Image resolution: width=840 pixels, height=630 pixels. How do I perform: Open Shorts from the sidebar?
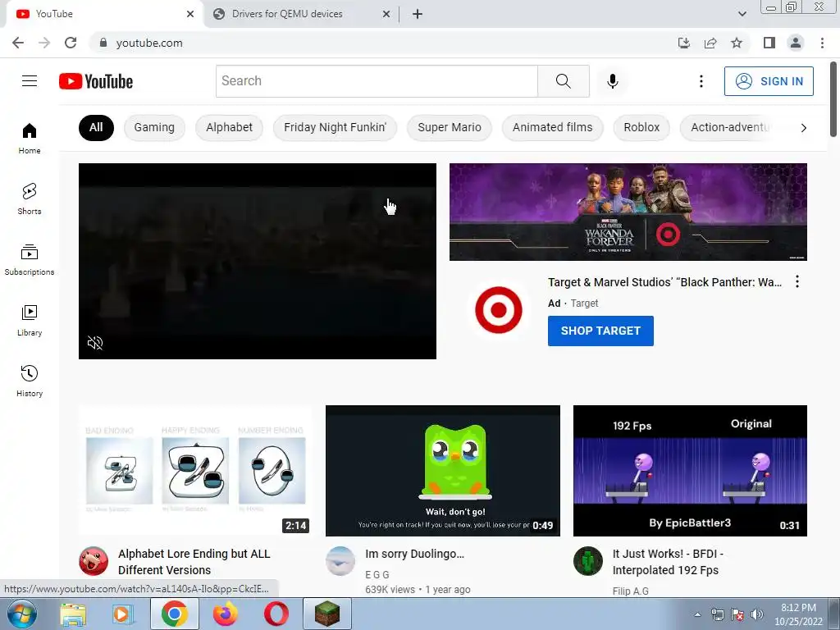[30, 199]
